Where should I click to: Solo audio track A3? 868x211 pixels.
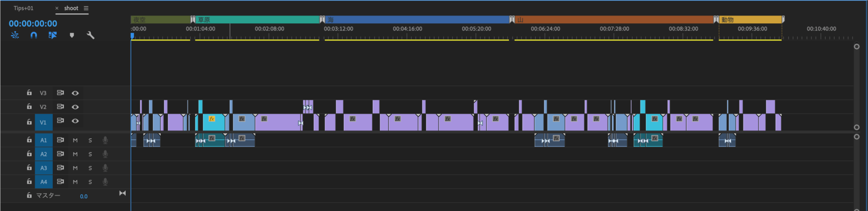(90, 168)
